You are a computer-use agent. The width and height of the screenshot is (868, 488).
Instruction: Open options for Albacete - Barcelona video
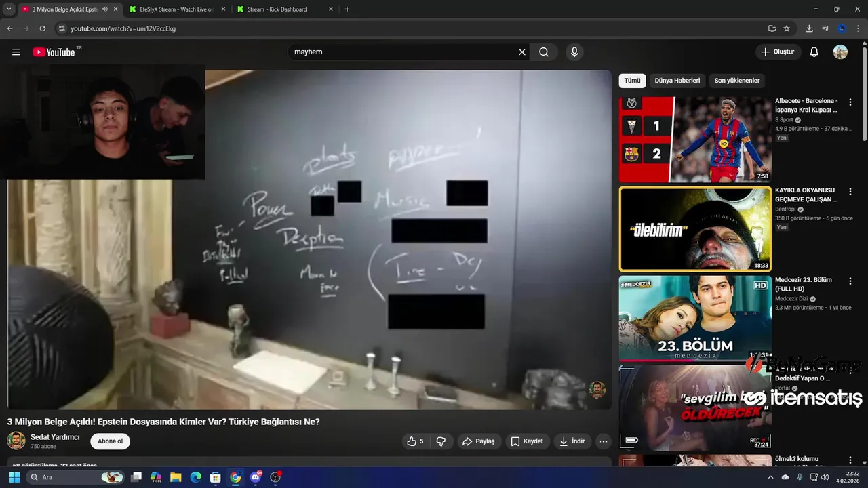850,102
